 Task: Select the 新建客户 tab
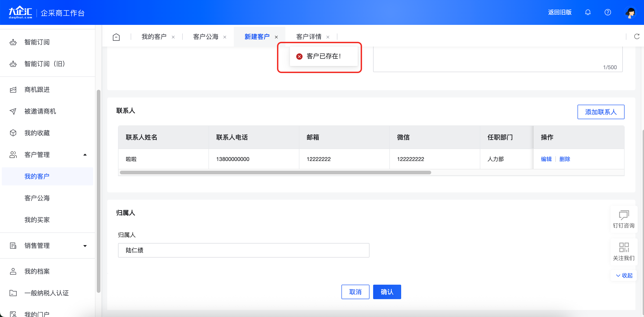pyautogui.click(x=257, y=37)
